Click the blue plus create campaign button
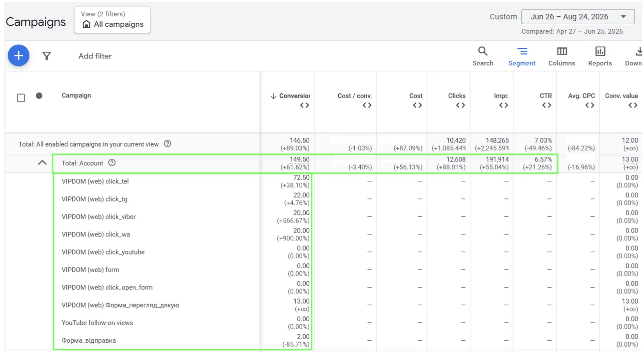Viewport: 644px width, 354px height. pyautogui.click(x=19, y=56)
